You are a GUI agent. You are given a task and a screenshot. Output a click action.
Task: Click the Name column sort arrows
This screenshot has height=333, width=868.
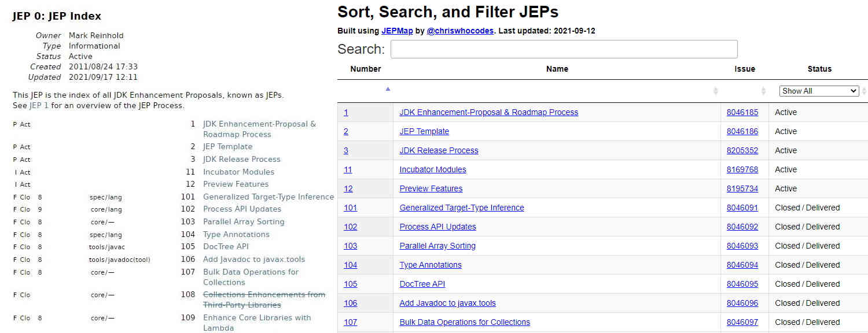click(715, 91)
